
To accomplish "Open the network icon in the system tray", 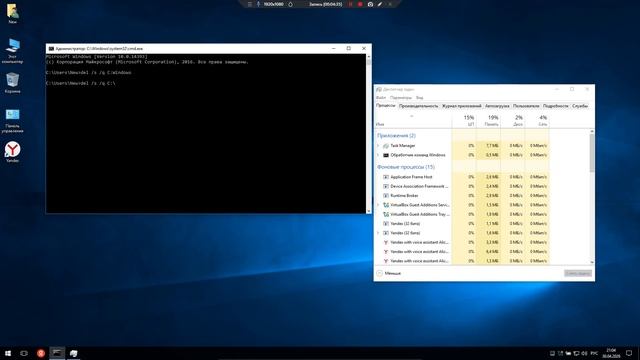I will pos(576,353).
